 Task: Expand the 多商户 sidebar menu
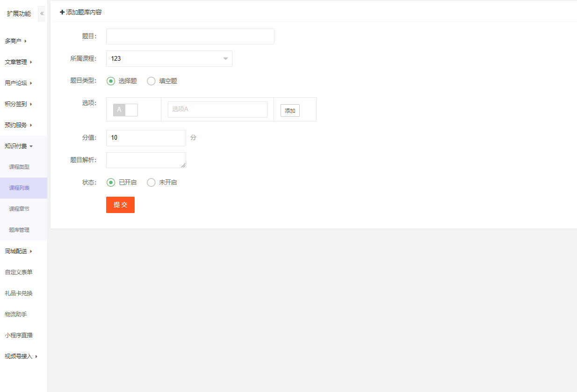pyautogui.click(x=16, y=41)
